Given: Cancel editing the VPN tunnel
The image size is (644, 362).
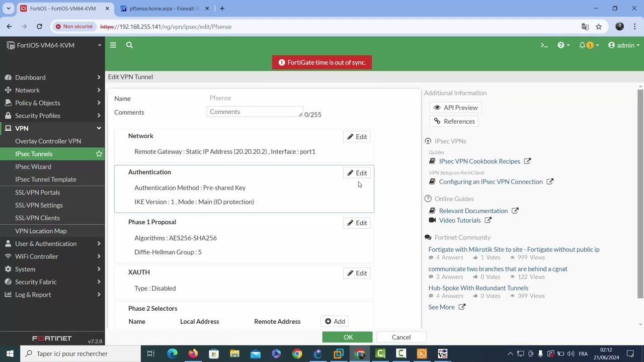Looking at the screenshot, I should pyautogui.click(x=401, y=337).
